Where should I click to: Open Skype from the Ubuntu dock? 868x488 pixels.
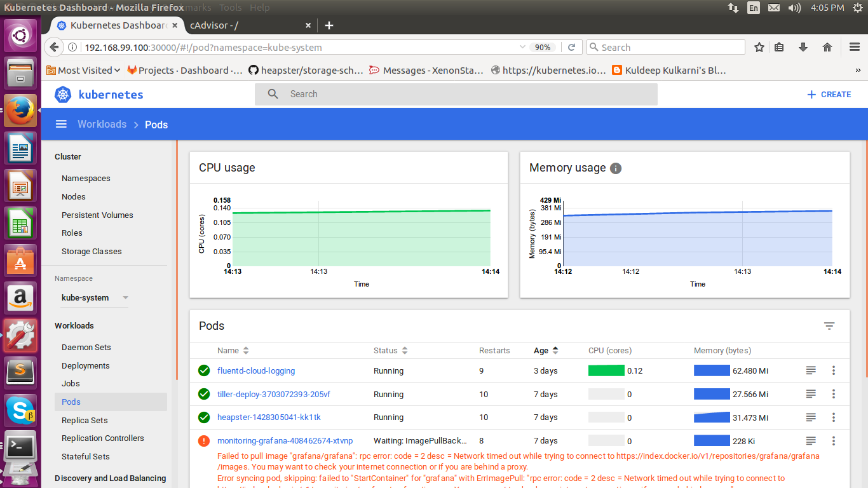tap(21, 410)
